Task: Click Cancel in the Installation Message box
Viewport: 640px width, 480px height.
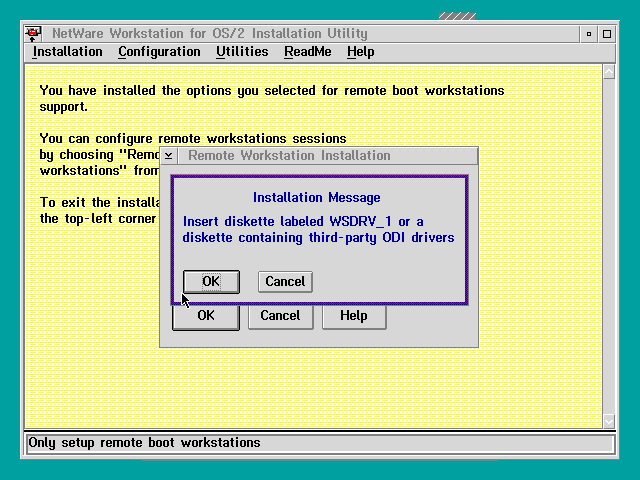Action: [285, 282]
